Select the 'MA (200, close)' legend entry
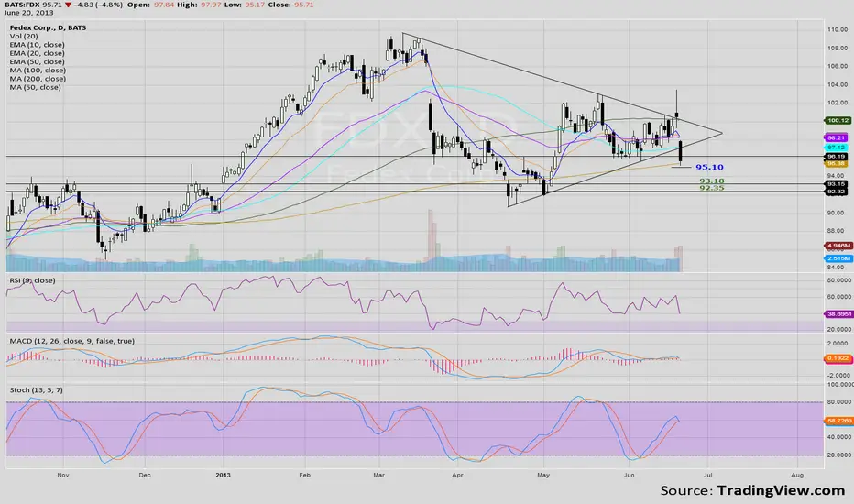The height and width of the screenshot is (504, 854). click(38, 79)
